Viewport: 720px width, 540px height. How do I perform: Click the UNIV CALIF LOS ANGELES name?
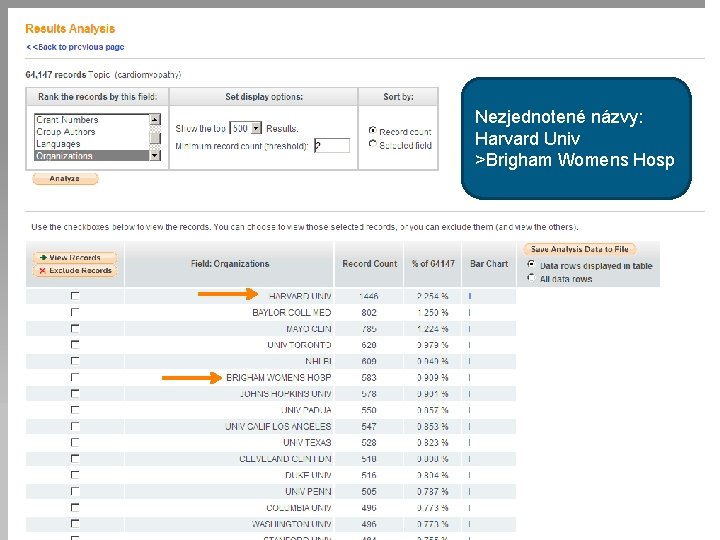tap(278, 427)
